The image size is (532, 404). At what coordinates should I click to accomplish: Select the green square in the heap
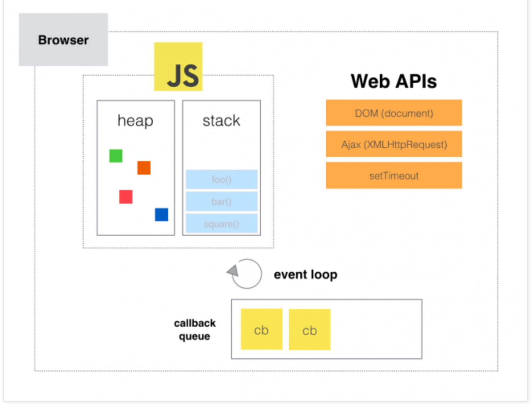115,156
